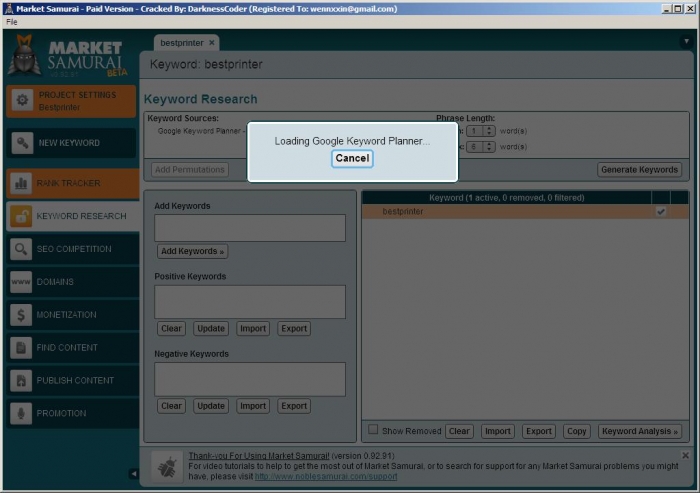Image resolution: width=700 pixels, height=493 pixels.
Task: Click Thank-you For Using Market Samurai link
Action: [259, 456]
